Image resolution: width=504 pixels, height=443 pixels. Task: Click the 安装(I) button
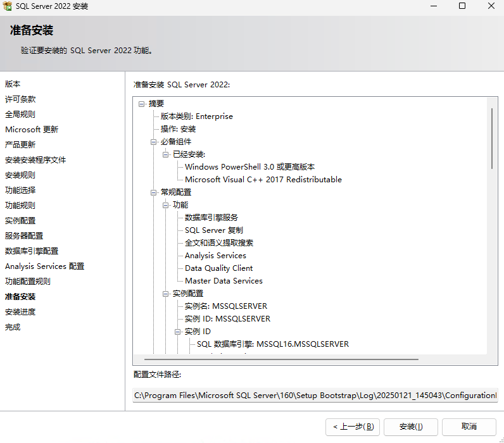[411, 427]
